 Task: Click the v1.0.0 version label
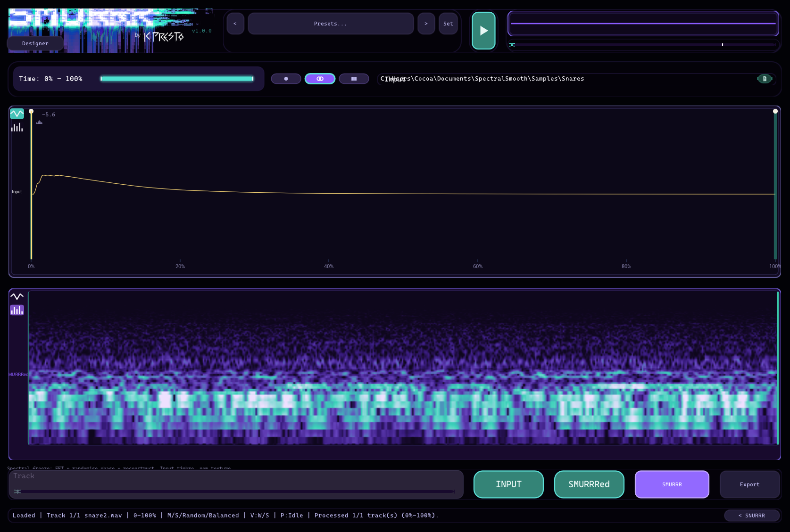(x=202, y=31)
